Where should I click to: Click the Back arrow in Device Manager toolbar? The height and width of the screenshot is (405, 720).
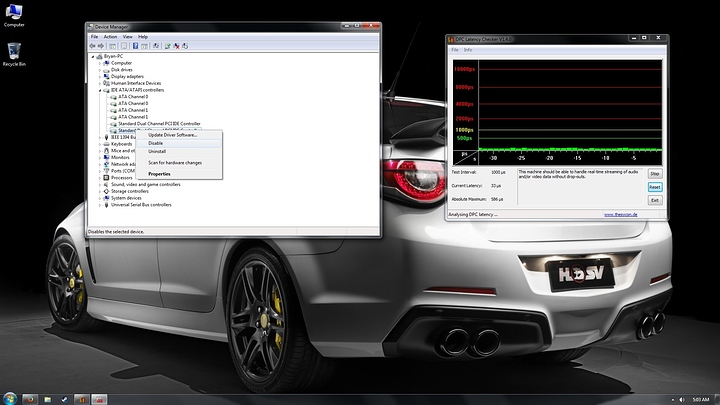click(x=93, y=45)
